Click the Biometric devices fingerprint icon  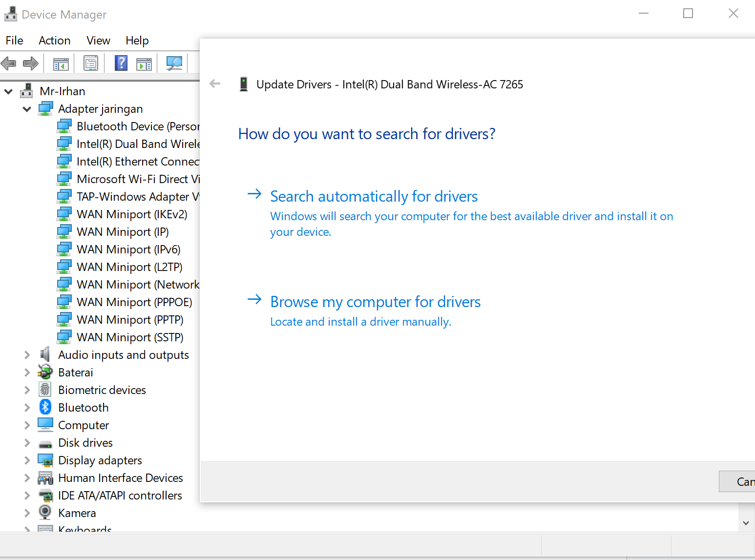click(45, 390)
